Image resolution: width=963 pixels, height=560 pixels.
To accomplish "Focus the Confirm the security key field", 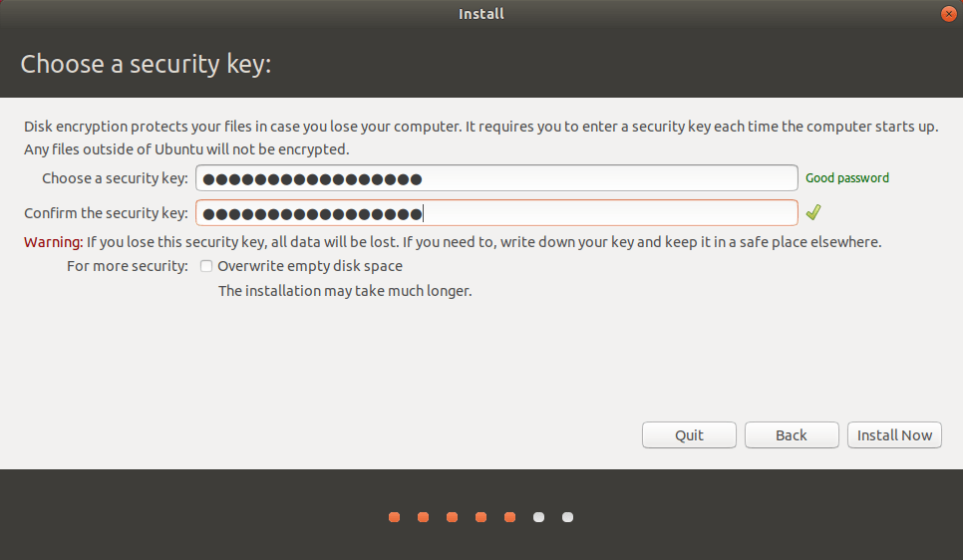I will (x=496, y=213).
